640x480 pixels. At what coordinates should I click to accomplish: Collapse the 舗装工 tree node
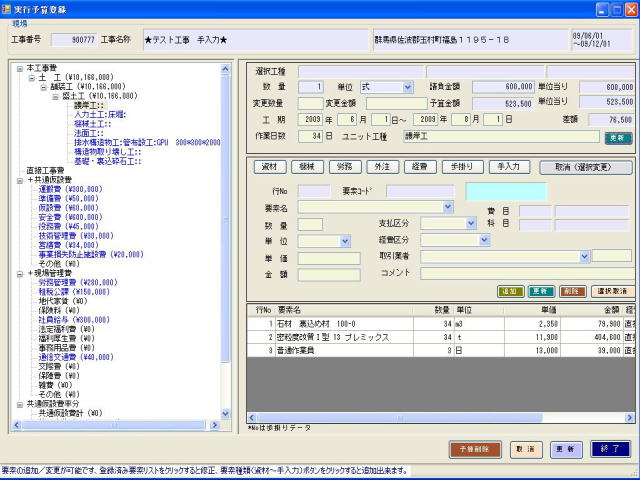point(43,87)
